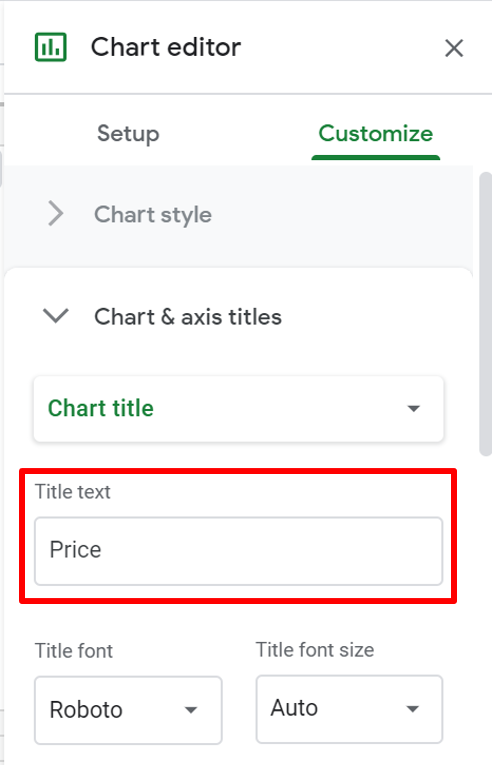Click the Title text label
This screenshot has width=492, height=765.
tap(73, 492)
